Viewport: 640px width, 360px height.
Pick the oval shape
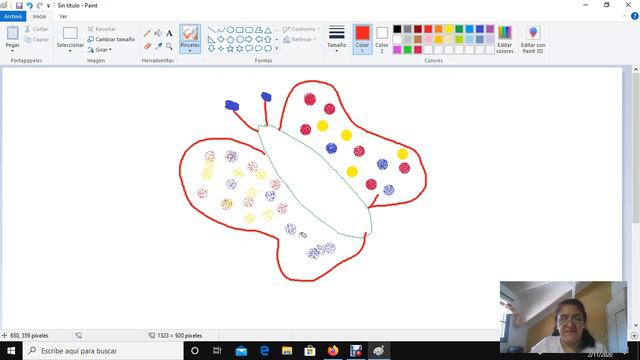[x=230, y=30]
